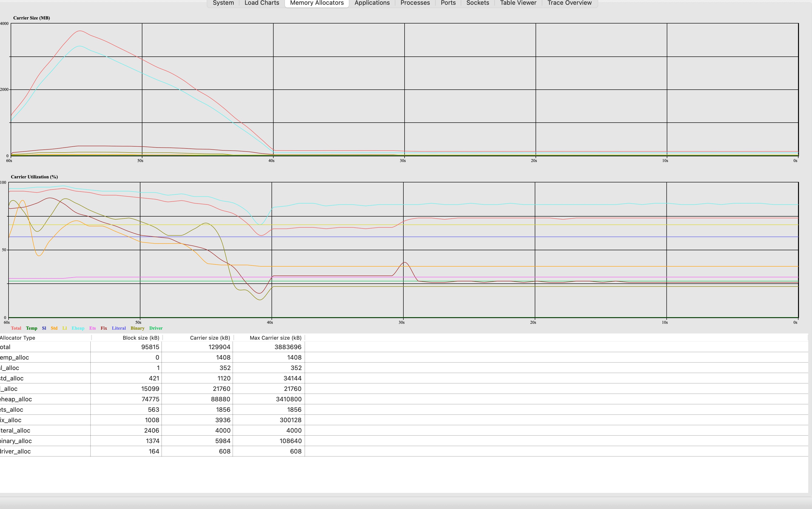Toggle the Driver legend entry

pyautogui.click(x=156, y=328)
